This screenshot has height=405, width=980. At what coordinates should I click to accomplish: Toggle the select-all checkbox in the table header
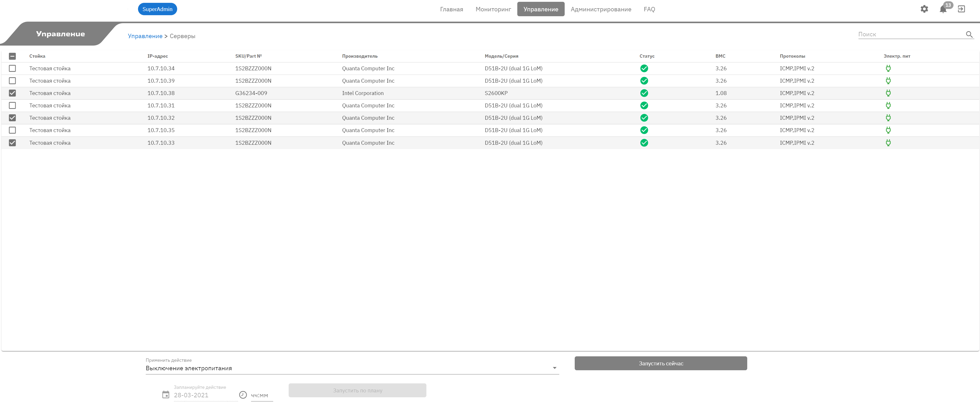tap(12, 56)
